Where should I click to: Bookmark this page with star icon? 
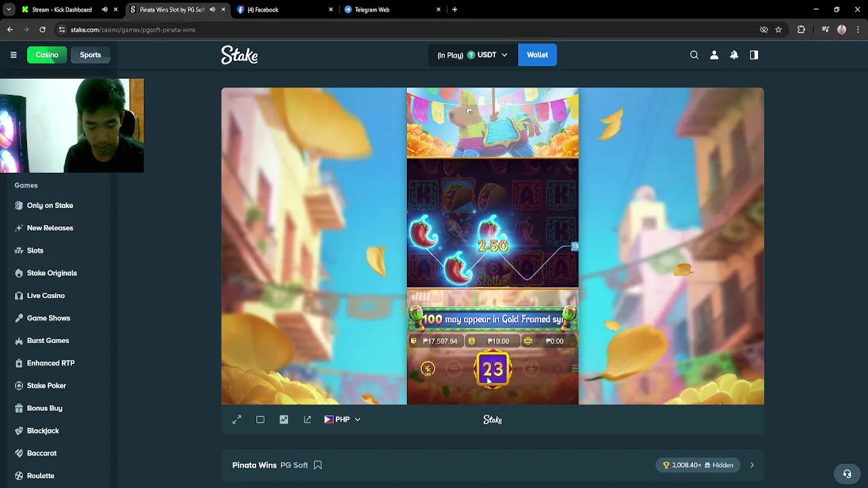pyautogui.click(x=778, y=30)
